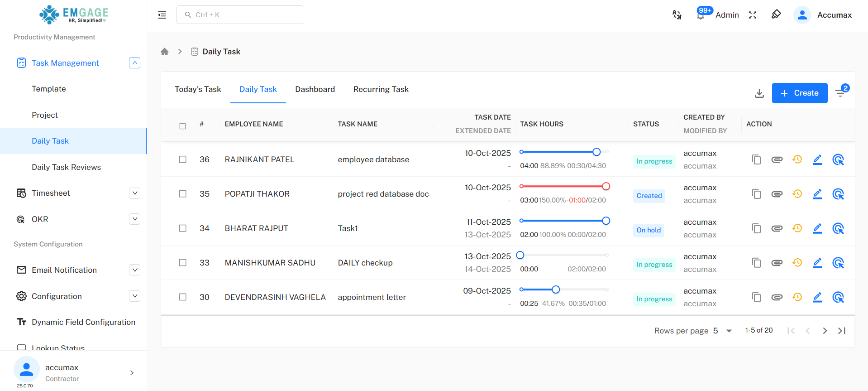Image resolution: width=868 pixels, height=391 pixels.
Task: Open the filter icon with badge 2
Action: 840,92
